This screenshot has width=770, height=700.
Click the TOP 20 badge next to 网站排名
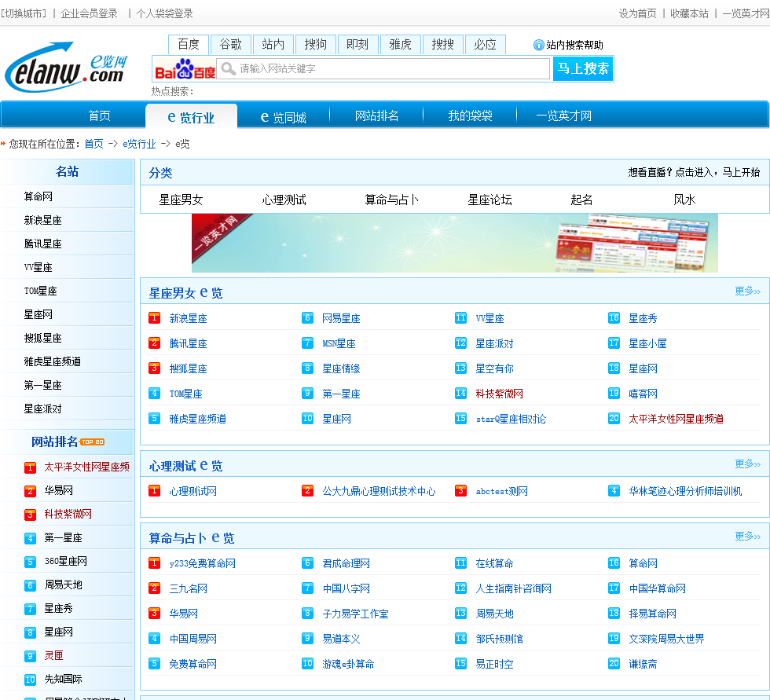[93, 442]
